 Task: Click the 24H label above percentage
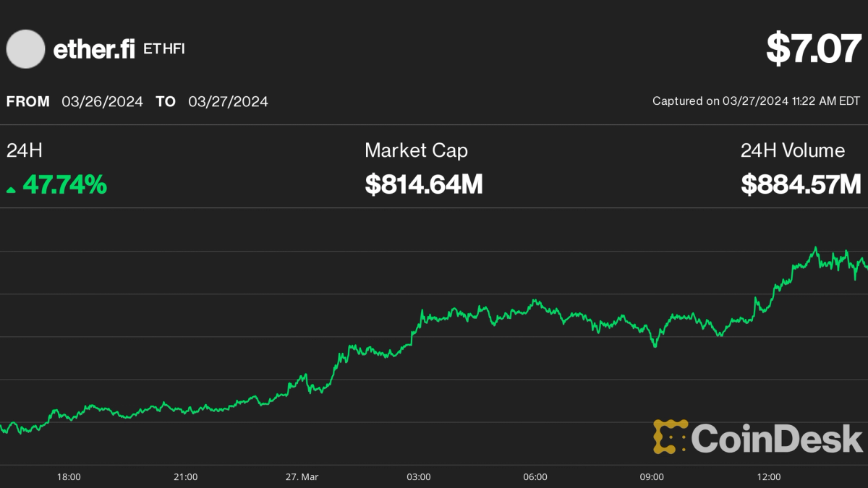pyautogui.click(x=25, y=150)
